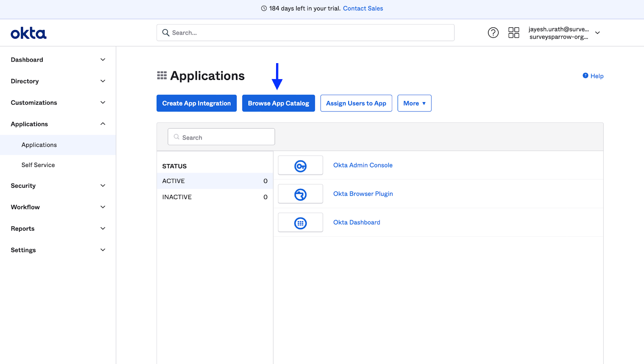Expand the Customizations sidebar section
644x364 pixels.
(x=58, y=103)
